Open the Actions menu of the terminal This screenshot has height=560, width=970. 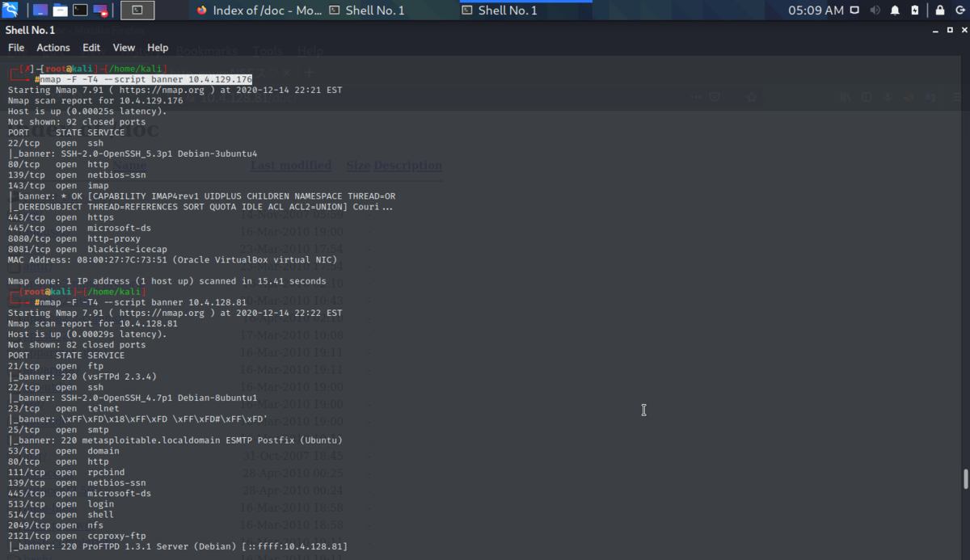[53, 48]
